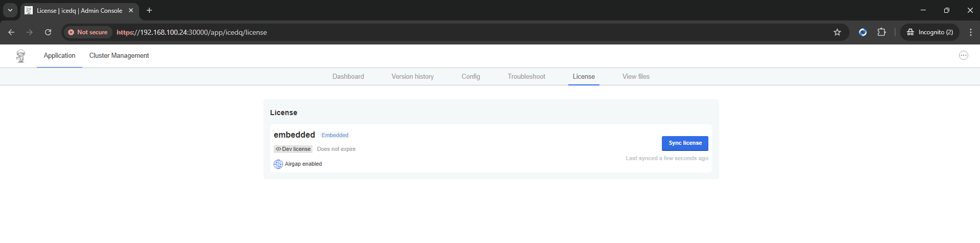
Task: Open the Cluster Management tab
Action: [119, 56]
